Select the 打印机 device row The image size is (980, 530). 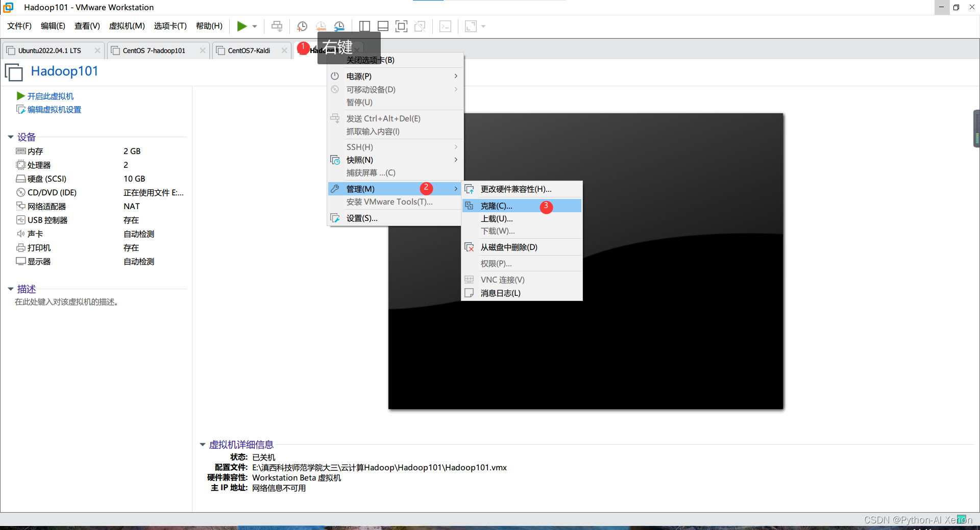click(x=100, y=247)
